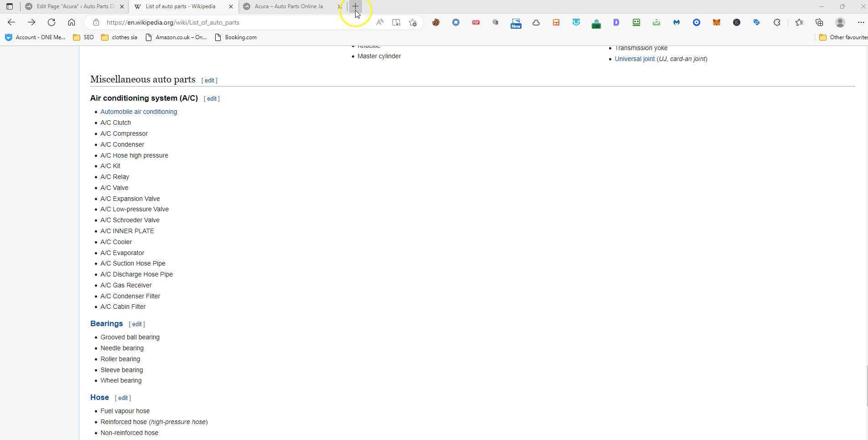
Task: Start Immersive Reader from the address bar
Action: 396,22
